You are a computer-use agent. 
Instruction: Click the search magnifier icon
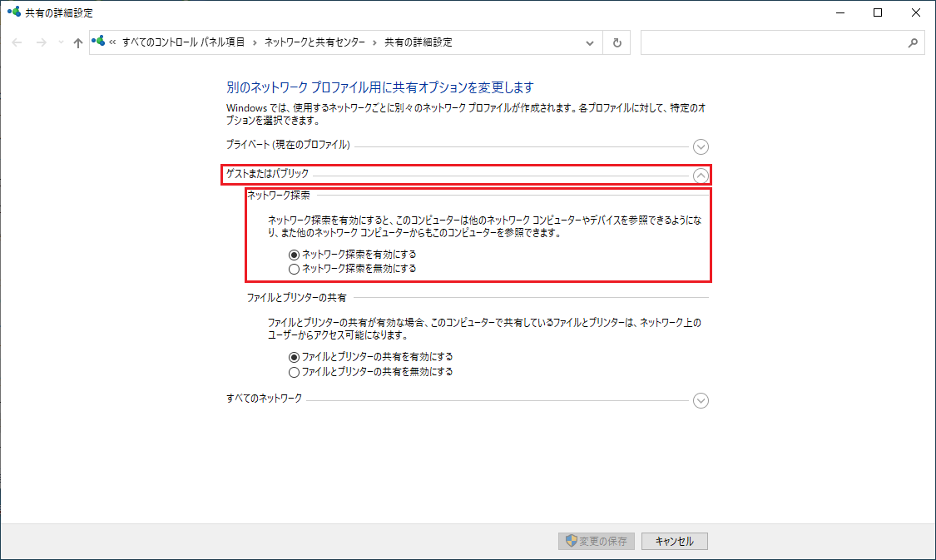[x=912, y=42]
